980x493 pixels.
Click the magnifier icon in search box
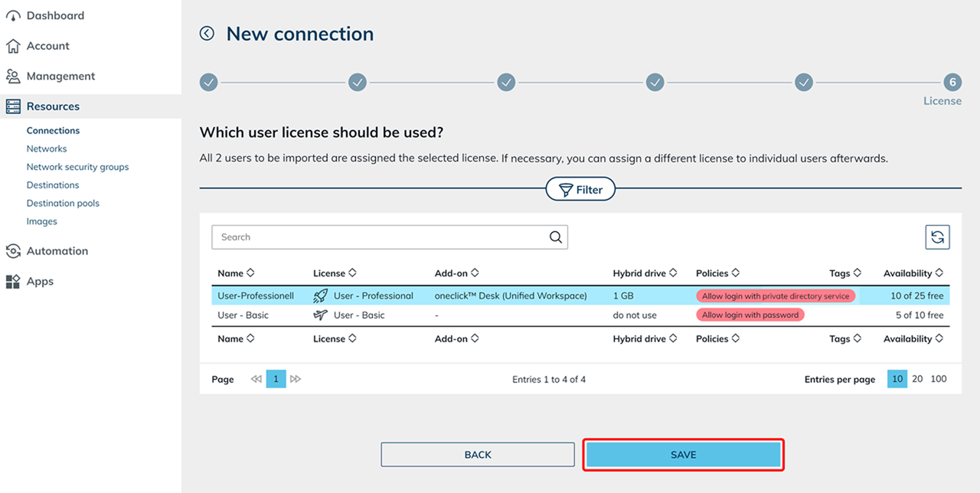(556, 237)
